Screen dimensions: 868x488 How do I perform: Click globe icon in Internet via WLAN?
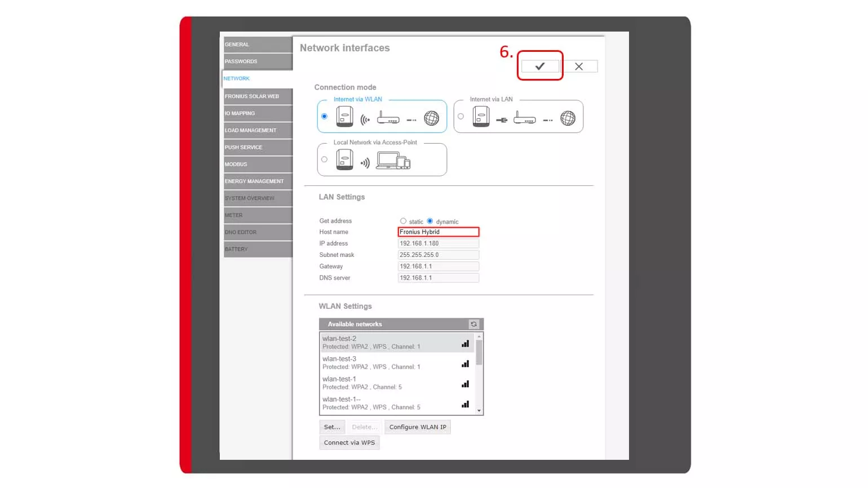coord(431,118)
